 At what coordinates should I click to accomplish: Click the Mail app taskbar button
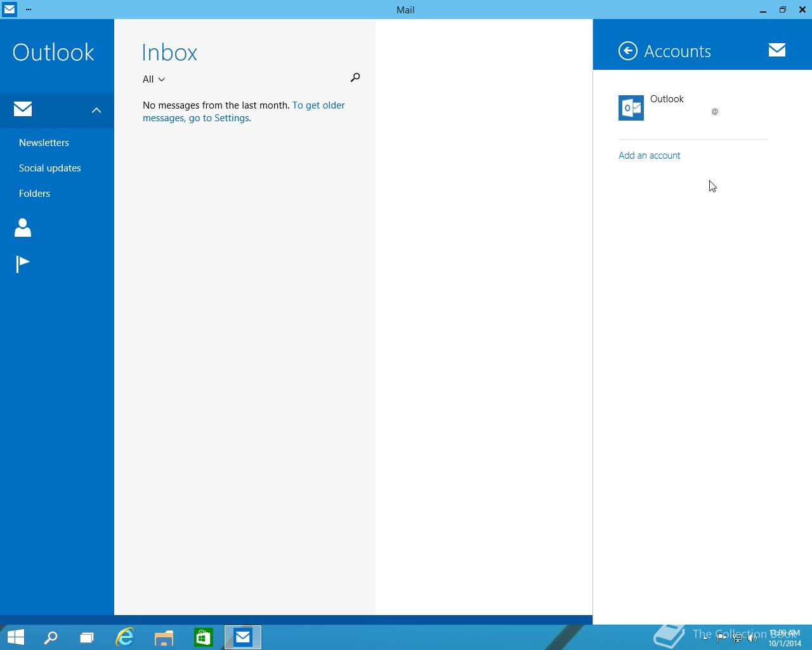[x=243, y=637]
